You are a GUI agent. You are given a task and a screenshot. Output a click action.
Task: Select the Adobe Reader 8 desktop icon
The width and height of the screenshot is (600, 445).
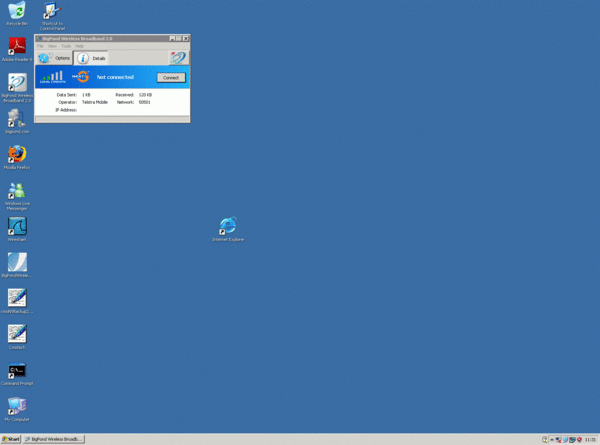17,47
